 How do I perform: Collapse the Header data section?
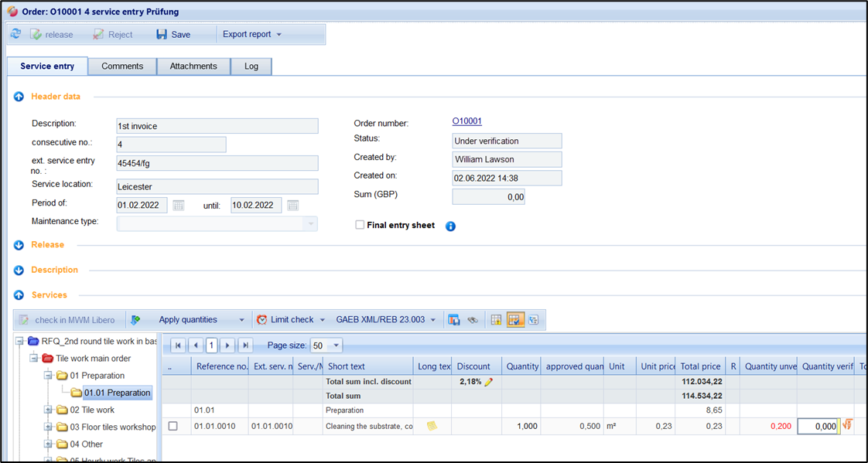point(19,97)
